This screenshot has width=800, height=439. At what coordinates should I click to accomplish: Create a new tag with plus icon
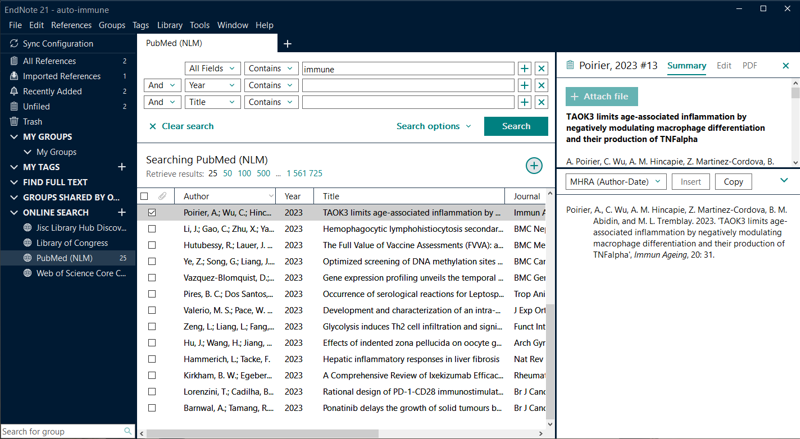[x=122, y=167]
